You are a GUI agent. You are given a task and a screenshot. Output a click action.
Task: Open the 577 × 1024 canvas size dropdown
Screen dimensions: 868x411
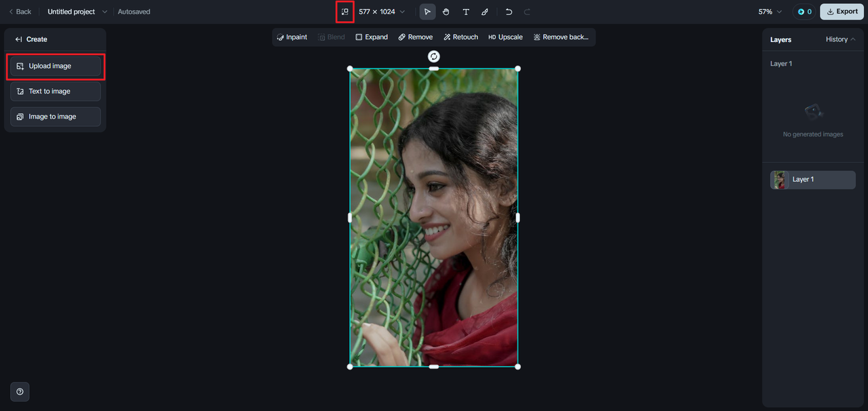click(382, 12)
